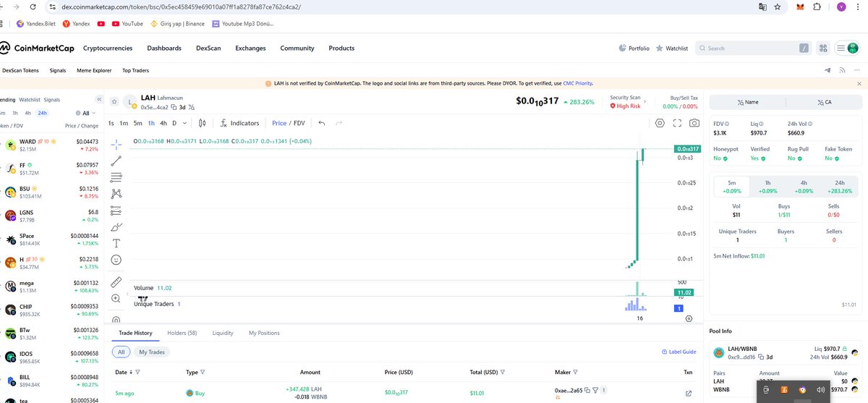
Task: Select the pattern drawing chart tool
Action: 116,194
